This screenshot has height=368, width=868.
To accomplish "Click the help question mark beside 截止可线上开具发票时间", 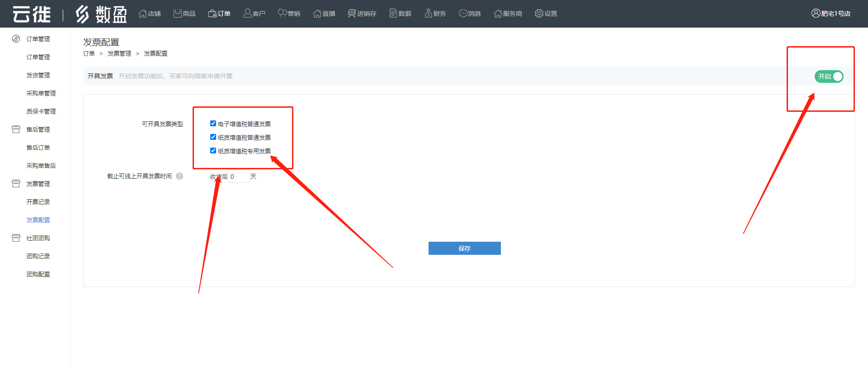I will pos(179,176).
